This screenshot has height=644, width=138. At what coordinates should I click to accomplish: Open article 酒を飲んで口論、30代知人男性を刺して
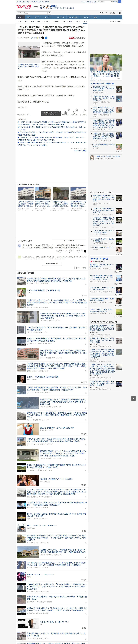pos(56,280)
